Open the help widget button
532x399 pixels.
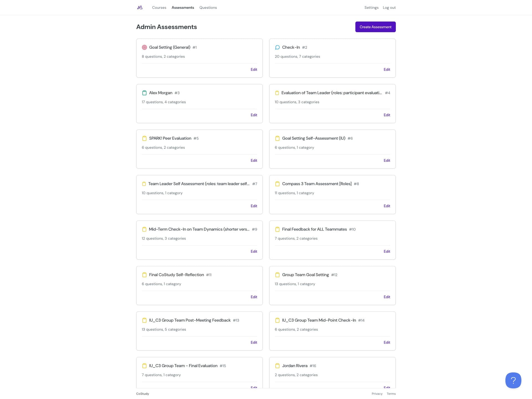513,380
